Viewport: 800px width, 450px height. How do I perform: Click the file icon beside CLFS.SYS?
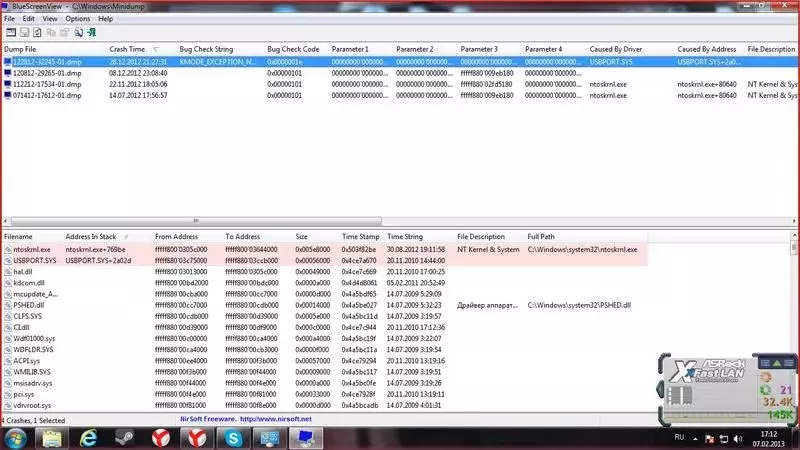click(8, 316)
